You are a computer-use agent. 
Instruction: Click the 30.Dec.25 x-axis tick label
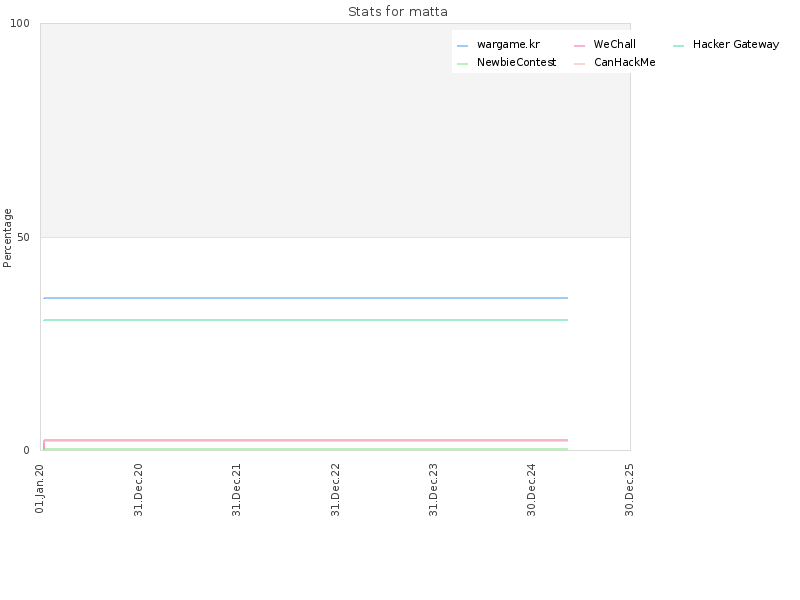tap(629, 490)
